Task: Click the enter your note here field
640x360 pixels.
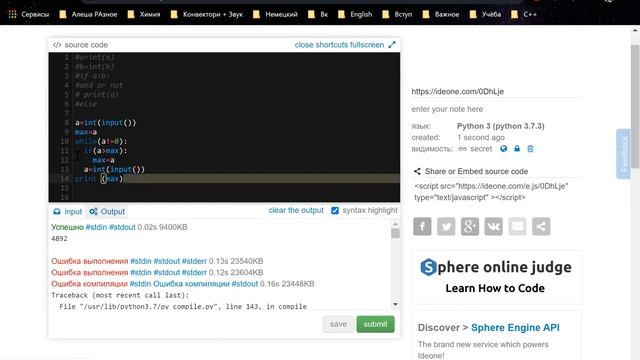Action: tap(496, 109)
